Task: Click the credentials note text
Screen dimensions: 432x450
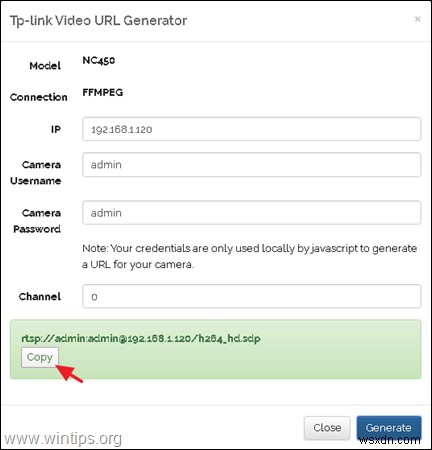Action: pyautogui.click(x=249, y=256)
